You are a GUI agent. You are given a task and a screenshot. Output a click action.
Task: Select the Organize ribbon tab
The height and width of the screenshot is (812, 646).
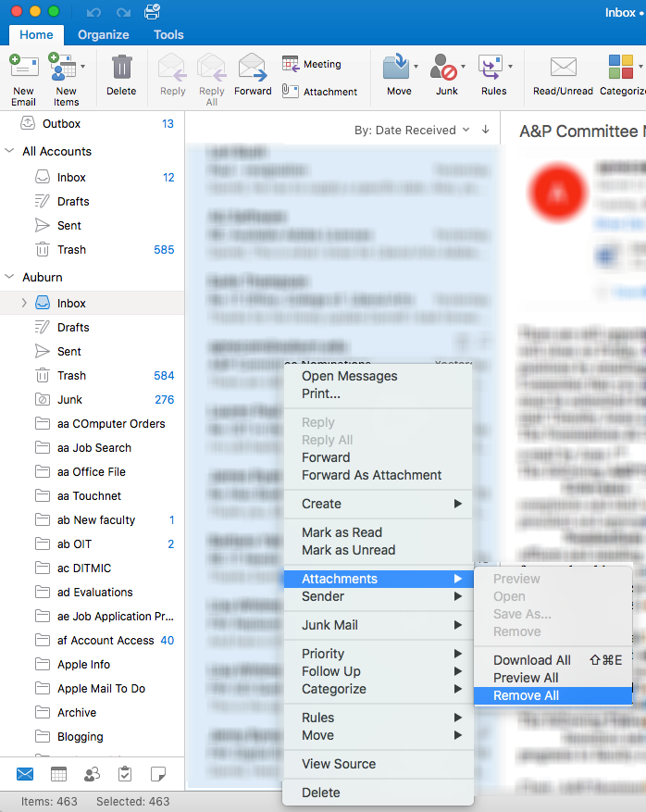pos(104,34)
